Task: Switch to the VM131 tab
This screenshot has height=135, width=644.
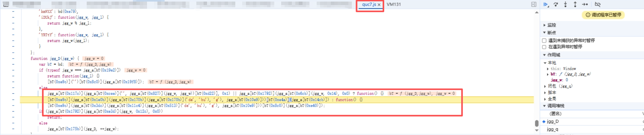Action: pyautogui.click(x=394, y=4)
